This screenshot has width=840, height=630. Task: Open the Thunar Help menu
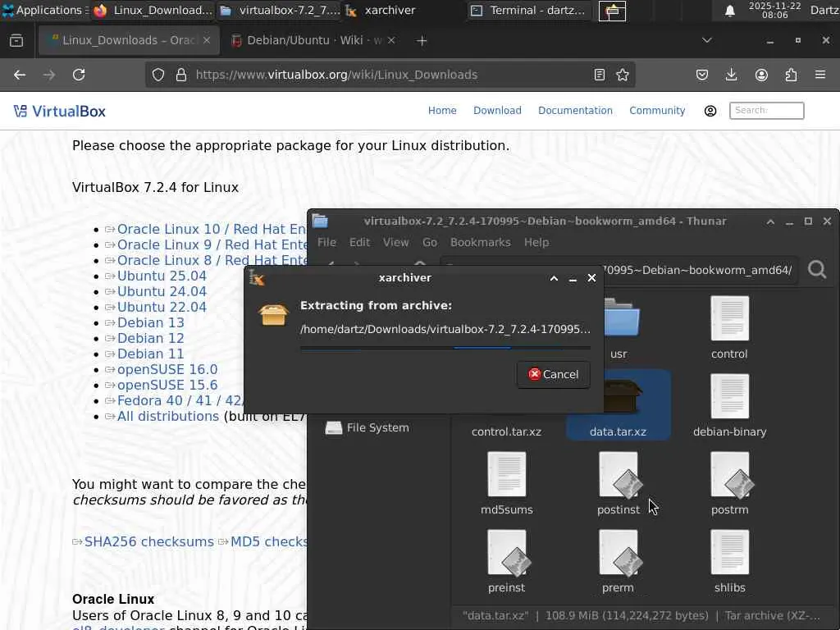click(x=536, y=242)
